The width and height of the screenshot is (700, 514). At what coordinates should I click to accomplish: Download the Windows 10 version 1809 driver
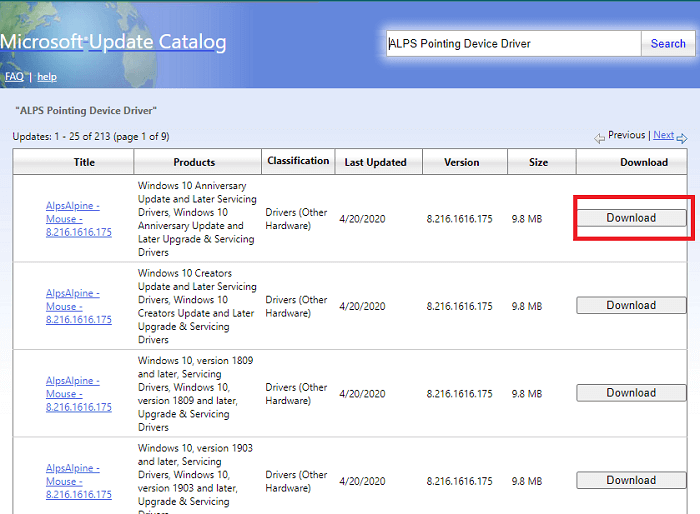[631, 393]
